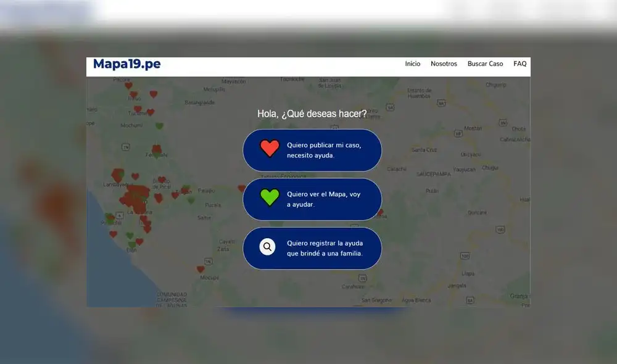Open the Buscar Caso page
This screenshot has height=364, width=617.
click(485, 64)
